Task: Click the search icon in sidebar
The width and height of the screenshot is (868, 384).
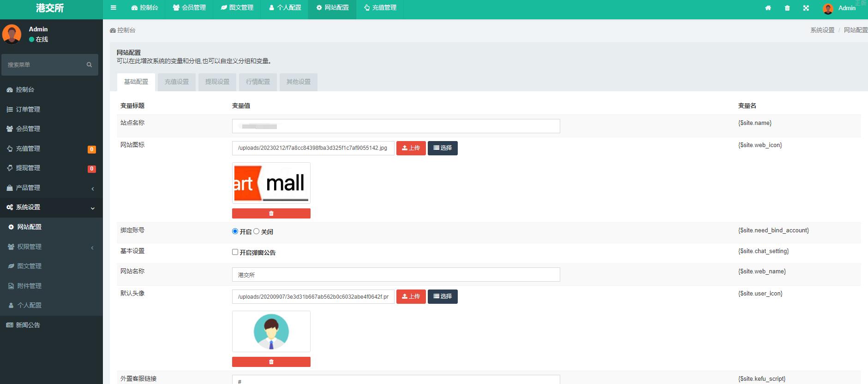Action: pyautogui.click(x=89, y=65)
